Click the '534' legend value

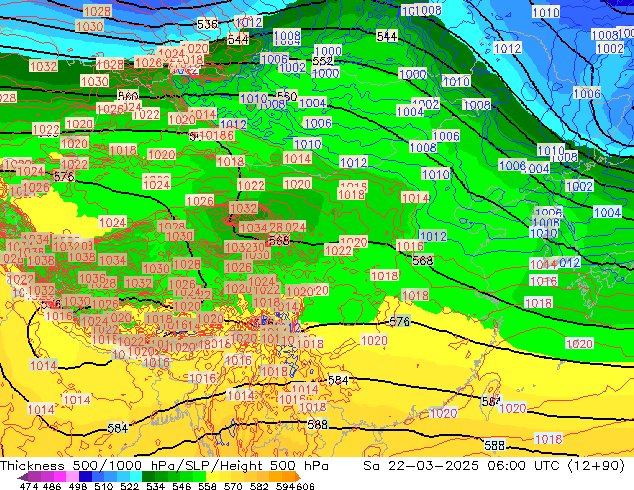pyautogui.click(x=155, y=486)
